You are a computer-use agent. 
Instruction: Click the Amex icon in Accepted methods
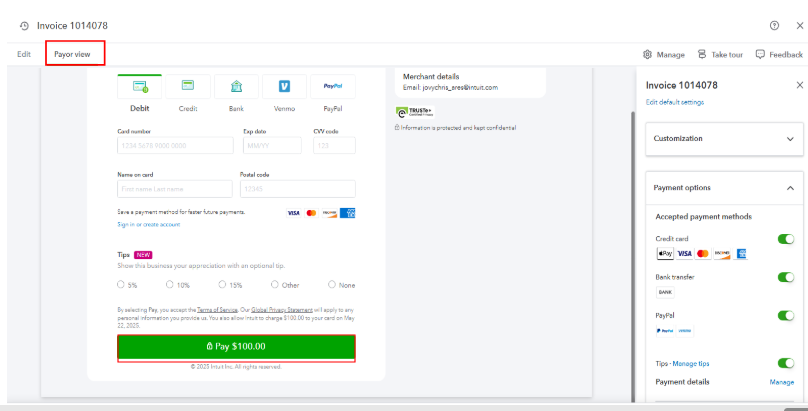click(740, 253)
